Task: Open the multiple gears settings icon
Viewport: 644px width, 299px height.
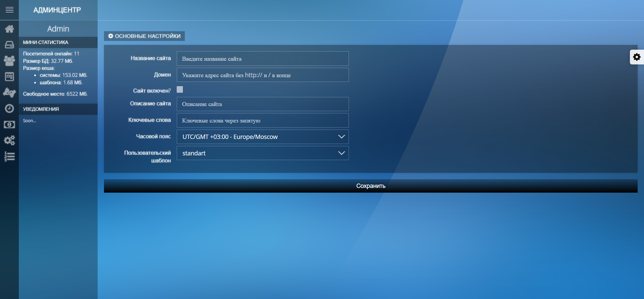Action: click(9, 140)
